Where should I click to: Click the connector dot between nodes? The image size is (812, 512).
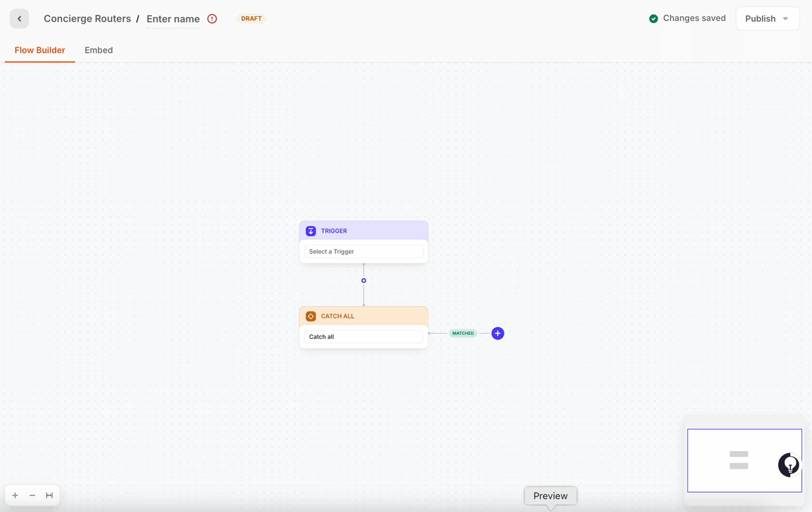[x=364, y=281]
